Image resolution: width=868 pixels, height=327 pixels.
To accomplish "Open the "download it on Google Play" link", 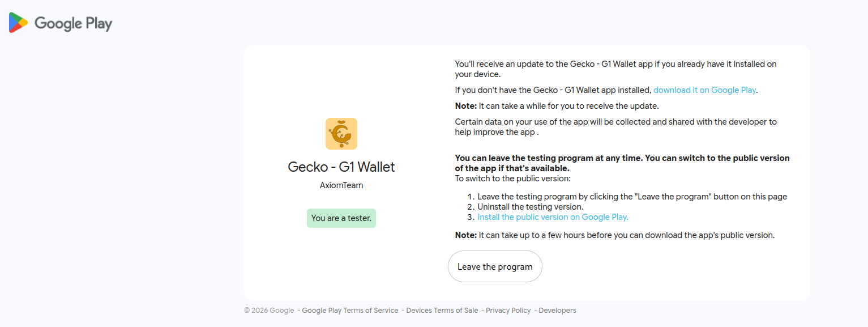I will [x=704, y=90].
